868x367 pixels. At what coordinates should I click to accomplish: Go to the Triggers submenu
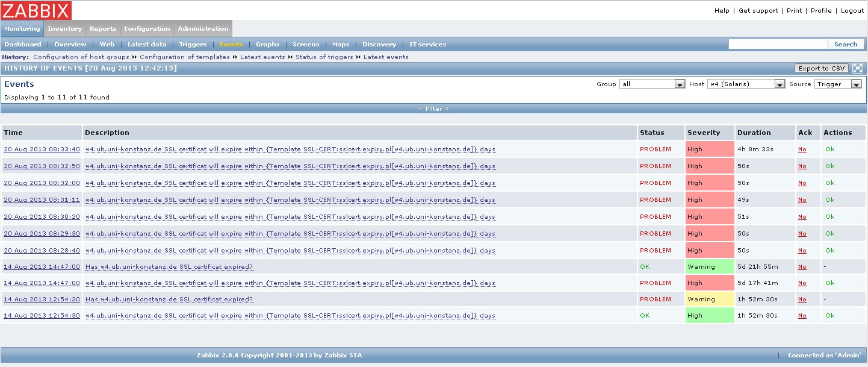[193, 45]
